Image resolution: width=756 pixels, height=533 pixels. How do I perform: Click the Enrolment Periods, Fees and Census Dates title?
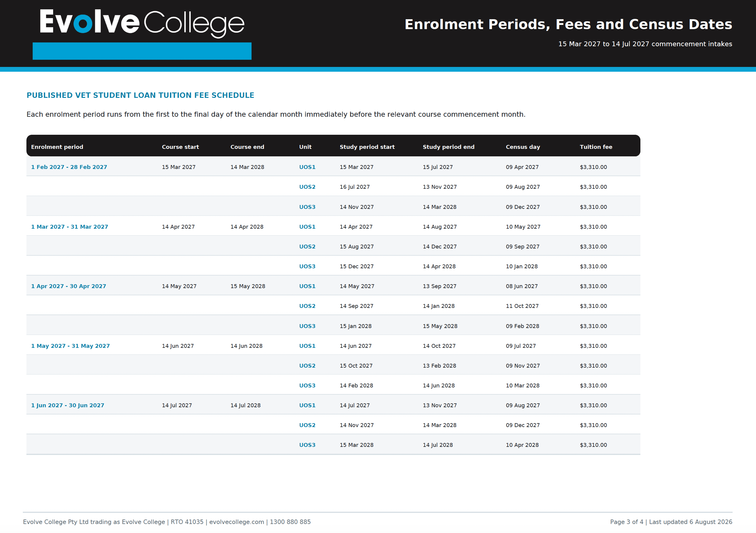click(568, 24)
